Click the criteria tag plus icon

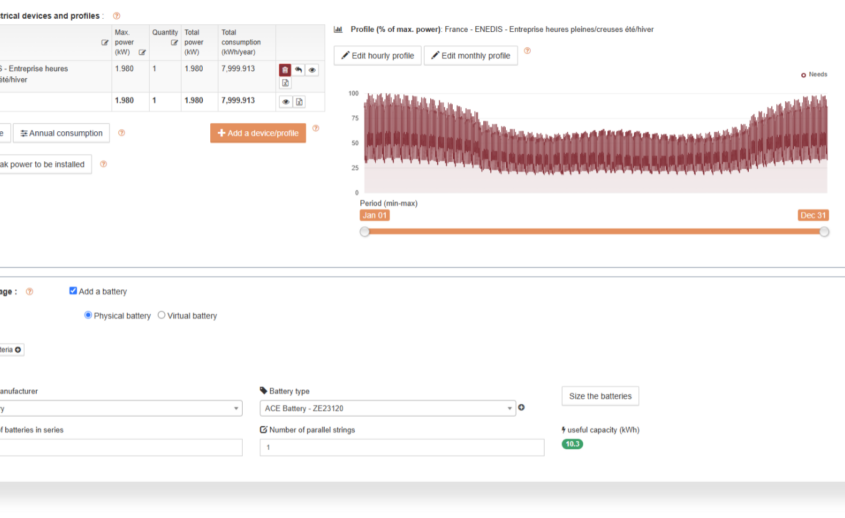[x=18, y=350]
